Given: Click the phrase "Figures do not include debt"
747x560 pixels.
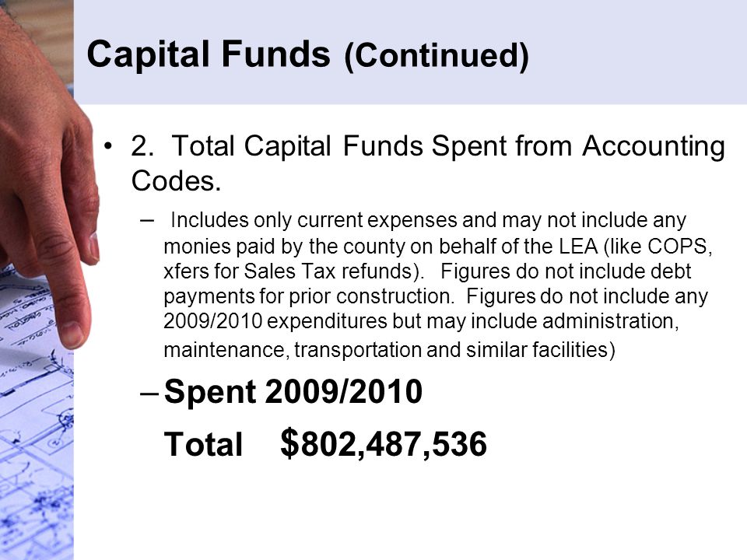Looking at the screenshot, I should 566,271.
